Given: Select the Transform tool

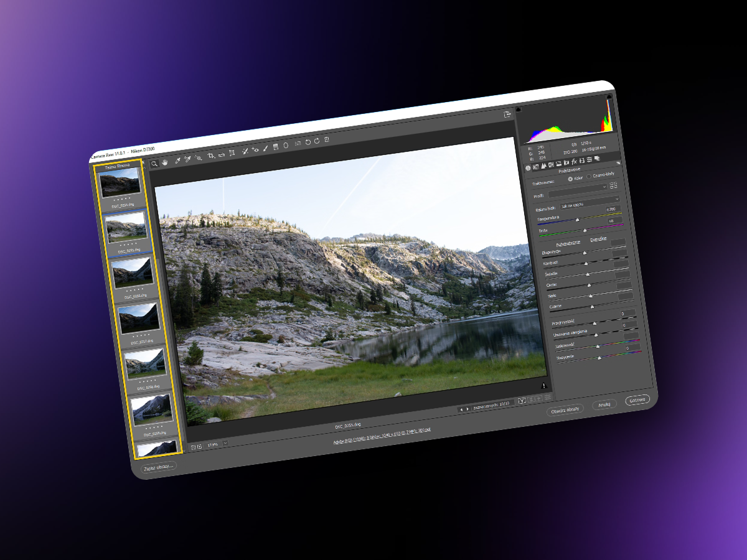Looking at the screenshot, I should click(232, 153).
